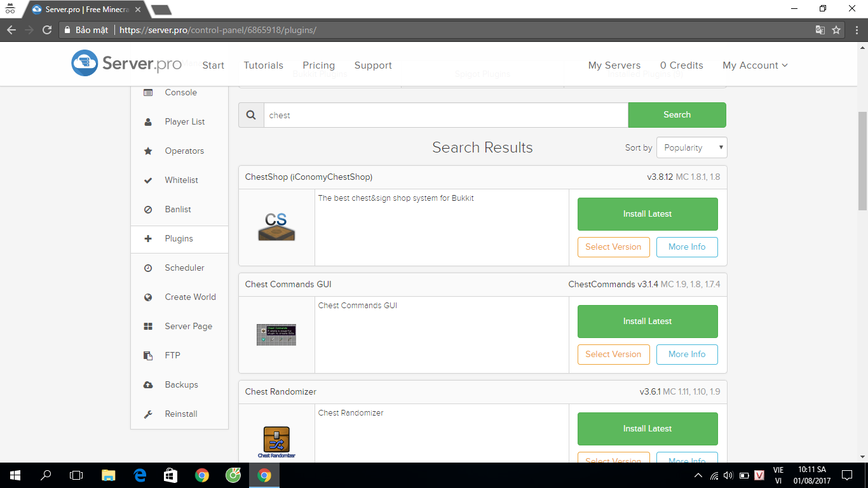868x488 pixels.
Task: Go back with the browser back arrow
Action: point(11,30)
